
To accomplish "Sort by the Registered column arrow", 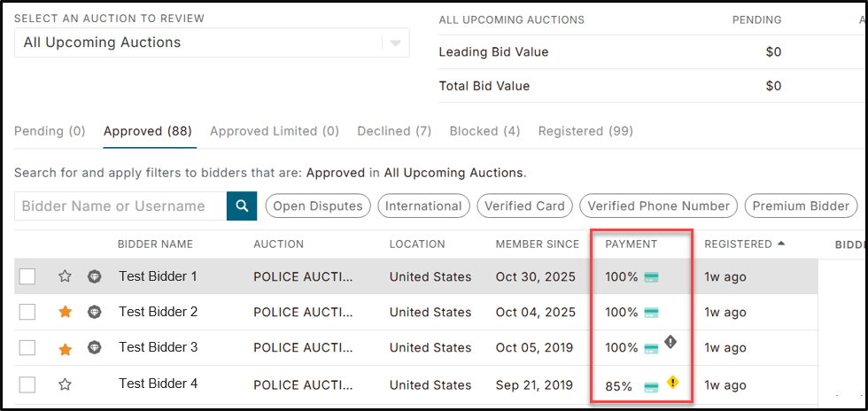I will point(781,244).
